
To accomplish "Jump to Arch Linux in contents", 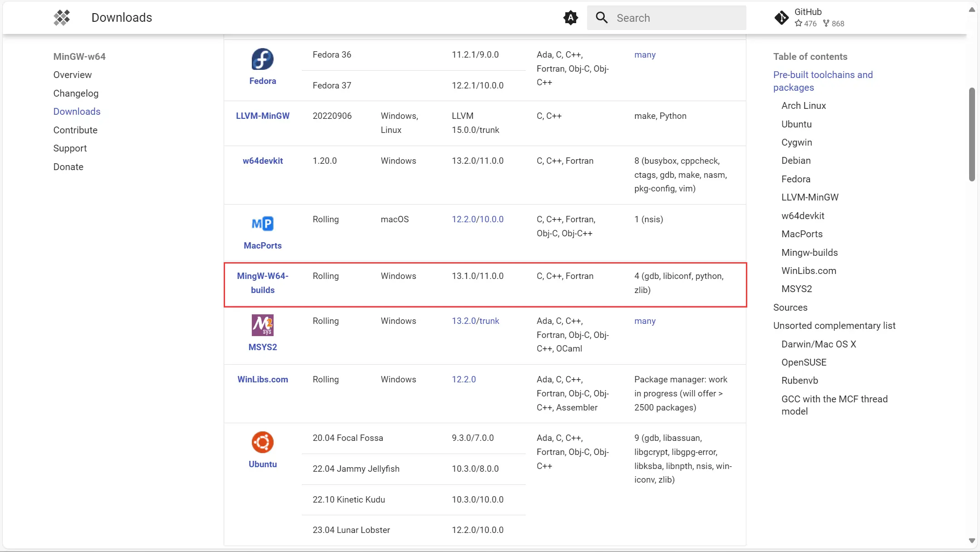I will 804,106.
